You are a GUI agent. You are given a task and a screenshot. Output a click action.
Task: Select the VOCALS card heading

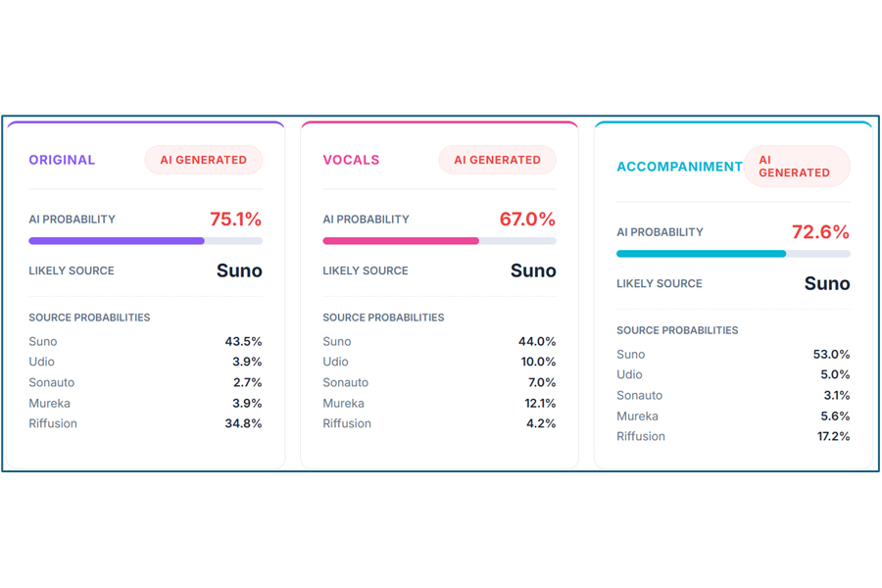351,160
